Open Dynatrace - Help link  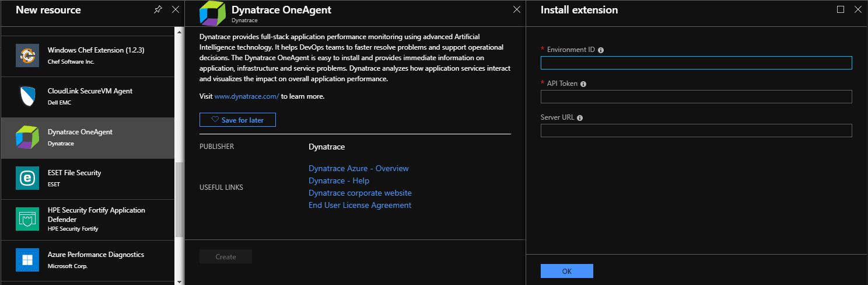click(x=339, y=180)
